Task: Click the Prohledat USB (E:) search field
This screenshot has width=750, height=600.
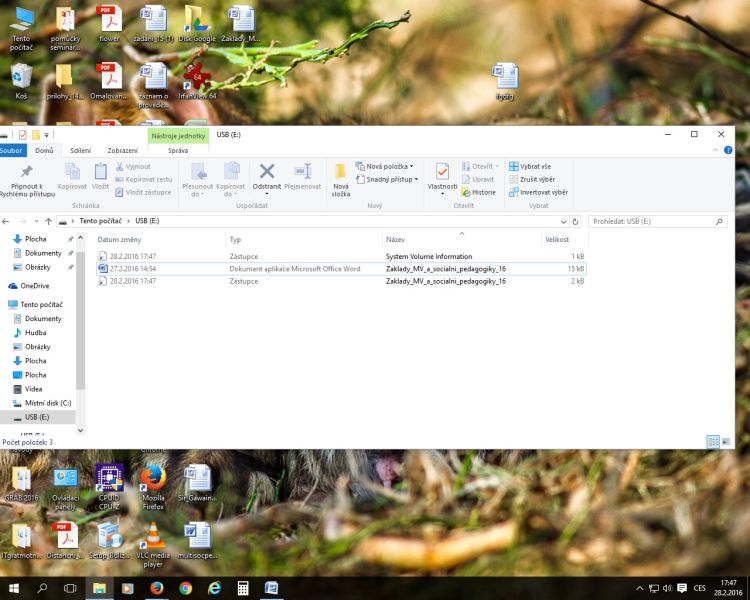Action: click(x=652, y=221)
